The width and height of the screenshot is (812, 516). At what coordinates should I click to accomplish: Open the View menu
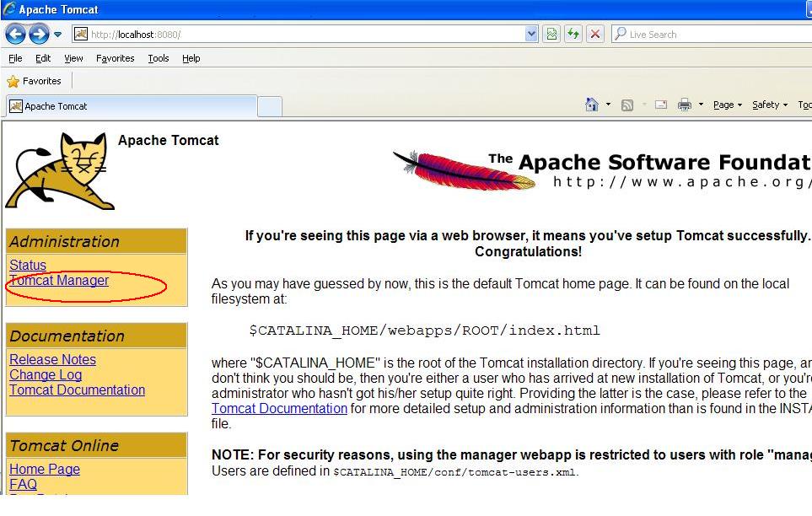click(73, 58)
